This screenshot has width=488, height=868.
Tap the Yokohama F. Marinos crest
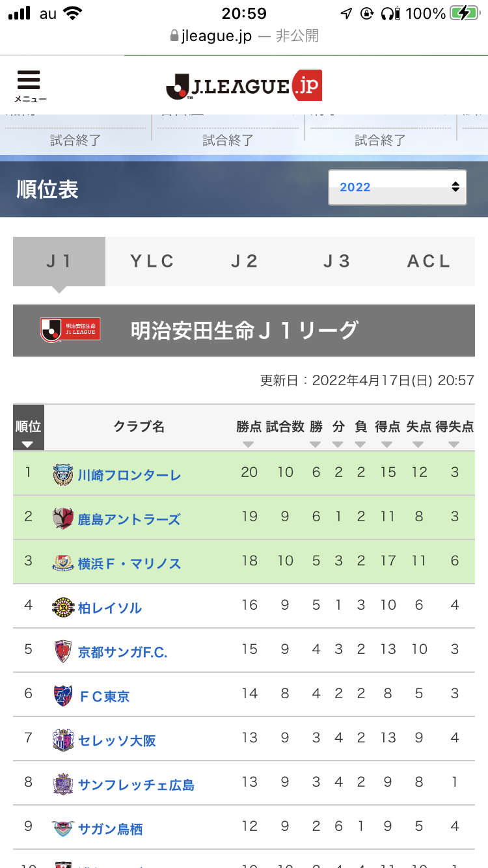pyautogui.click(x=63, y=563)
